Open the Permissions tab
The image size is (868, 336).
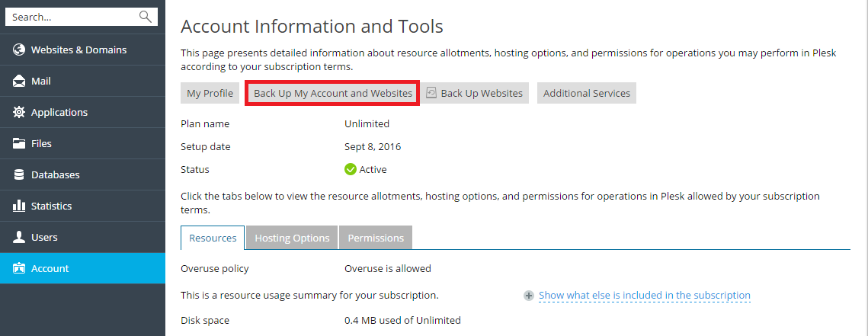coord(376,238)
